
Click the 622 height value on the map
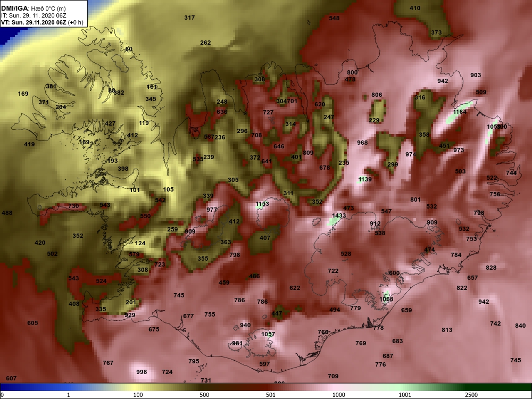[x=295, y=288]
